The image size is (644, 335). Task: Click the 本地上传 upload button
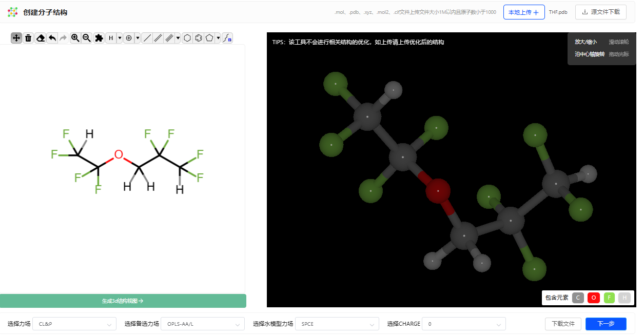pos(524,12)
